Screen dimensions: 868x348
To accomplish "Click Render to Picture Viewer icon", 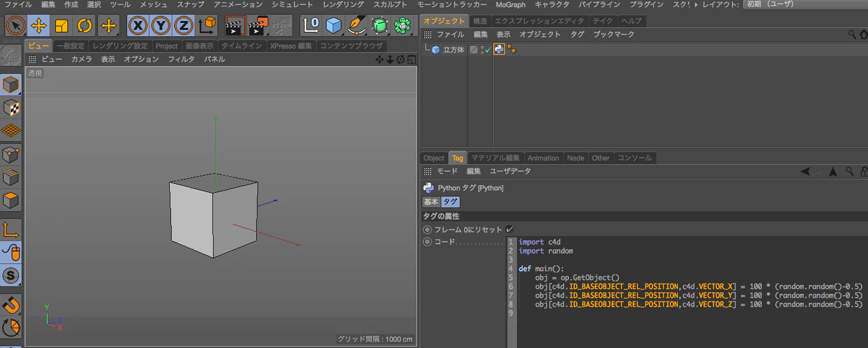I will pos(258,25).
